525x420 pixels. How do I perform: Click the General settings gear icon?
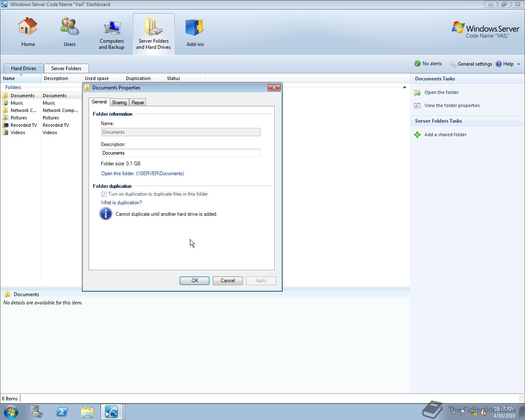click(453, 64)
